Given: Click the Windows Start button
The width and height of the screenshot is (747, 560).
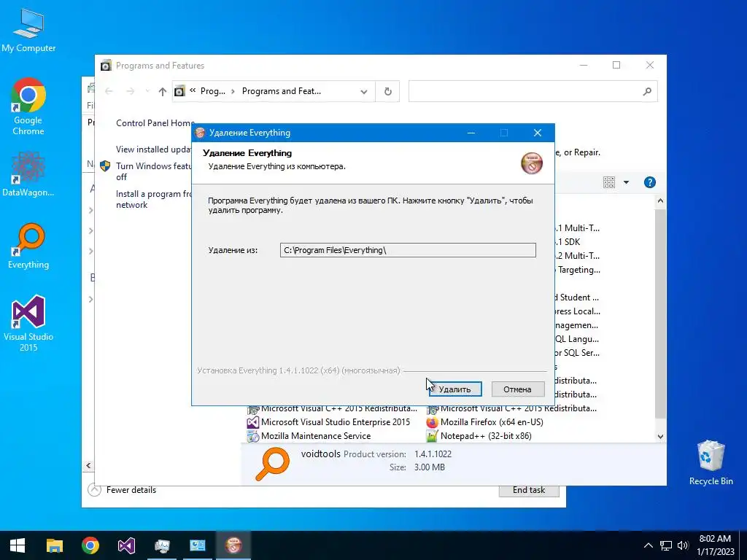Looking at the screenshot, I should point(18,545).
